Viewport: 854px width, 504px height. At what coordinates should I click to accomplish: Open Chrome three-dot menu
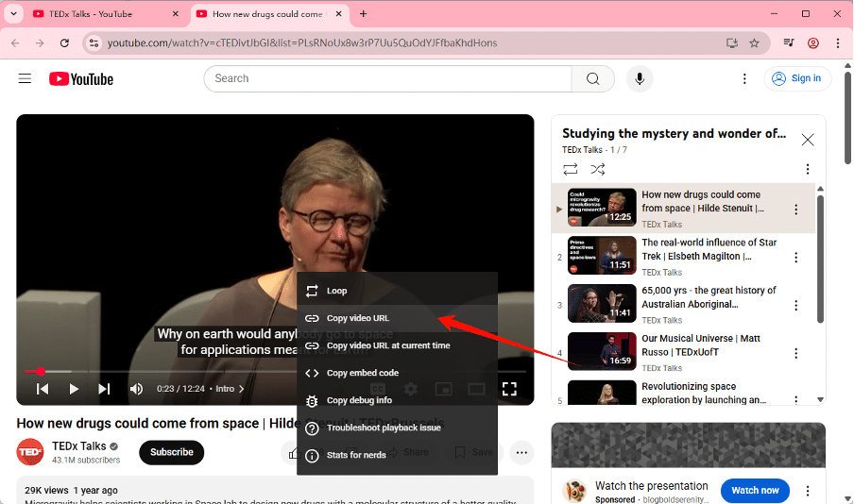tap(838, 43)
